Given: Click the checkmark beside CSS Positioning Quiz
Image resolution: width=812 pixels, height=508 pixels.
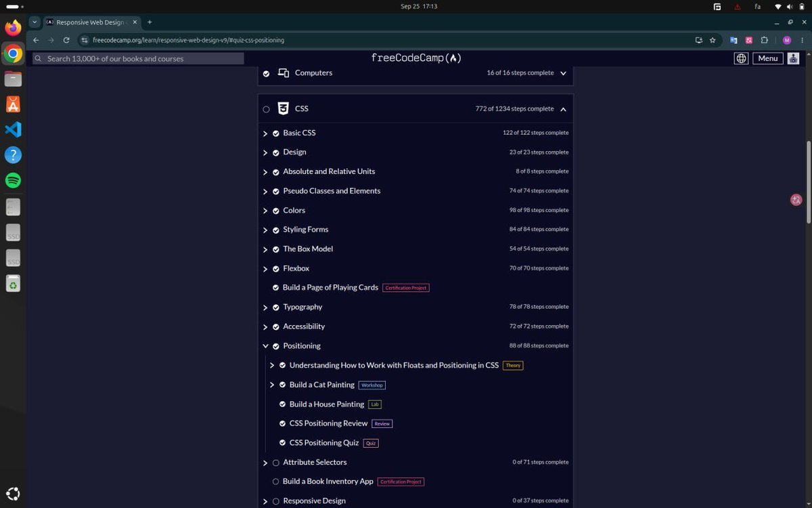Looking at the screenshot, I should (283, 443).
